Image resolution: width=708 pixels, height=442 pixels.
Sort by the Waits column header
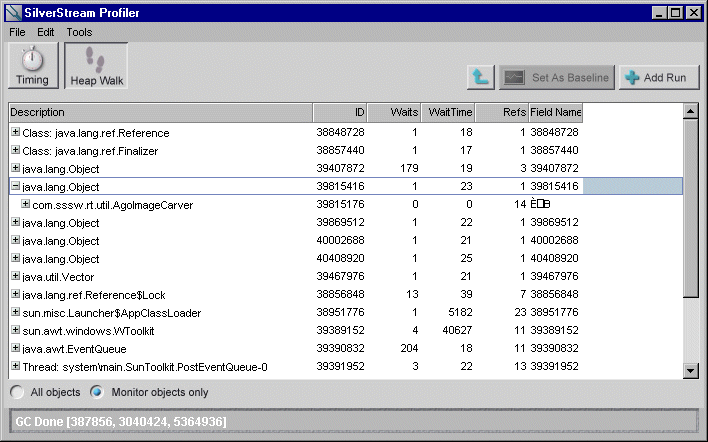(x=394, y=112)
